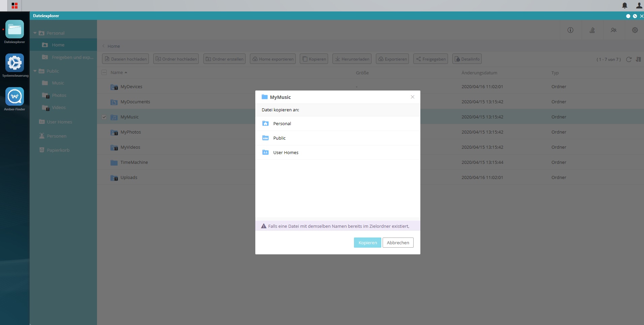The height and width of the screenshot is (325, 644).
Task: Open the main menu grid icon
Action: [14, 6]
